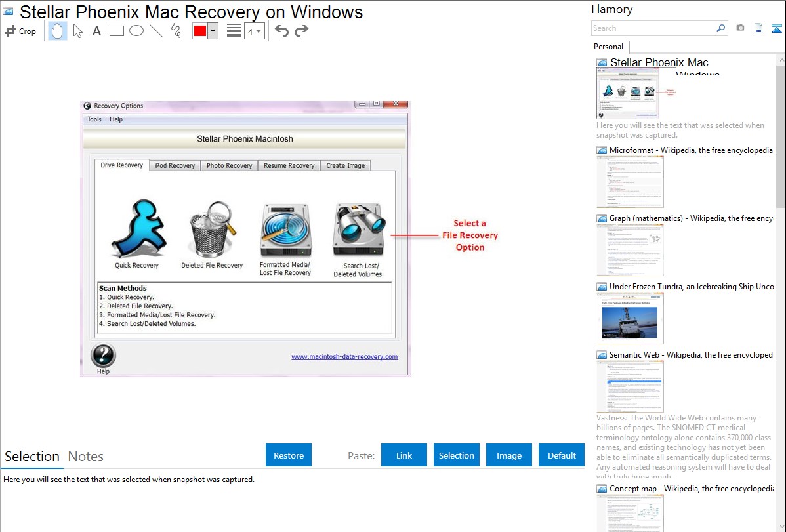Click the snapshot list vertical scrollbar

(781, 136)
